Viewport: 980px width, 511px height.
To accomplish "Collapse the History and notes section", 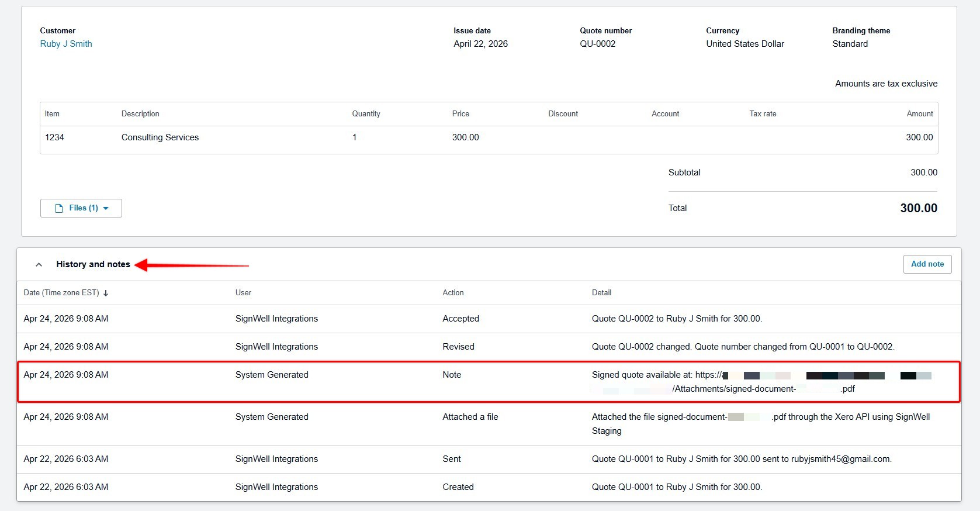I will tap(39, 264).
